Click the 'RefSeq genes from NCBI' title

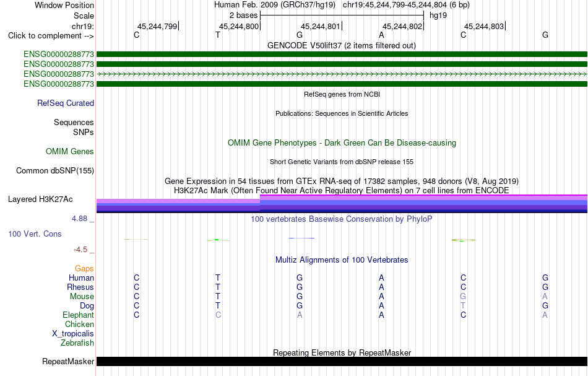point(342,94)
